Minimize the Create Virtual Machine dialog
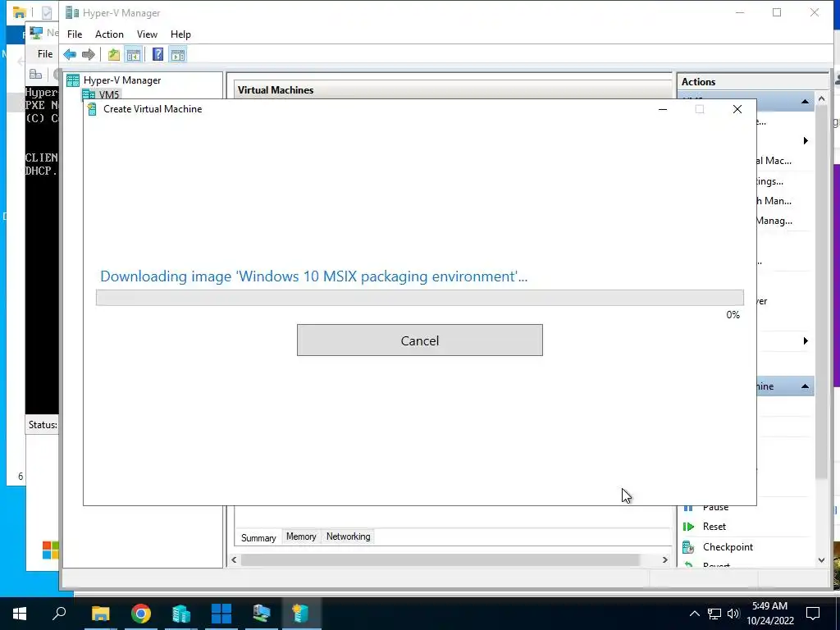Viewport: 840px width, 630px height. tap(663, 109)
